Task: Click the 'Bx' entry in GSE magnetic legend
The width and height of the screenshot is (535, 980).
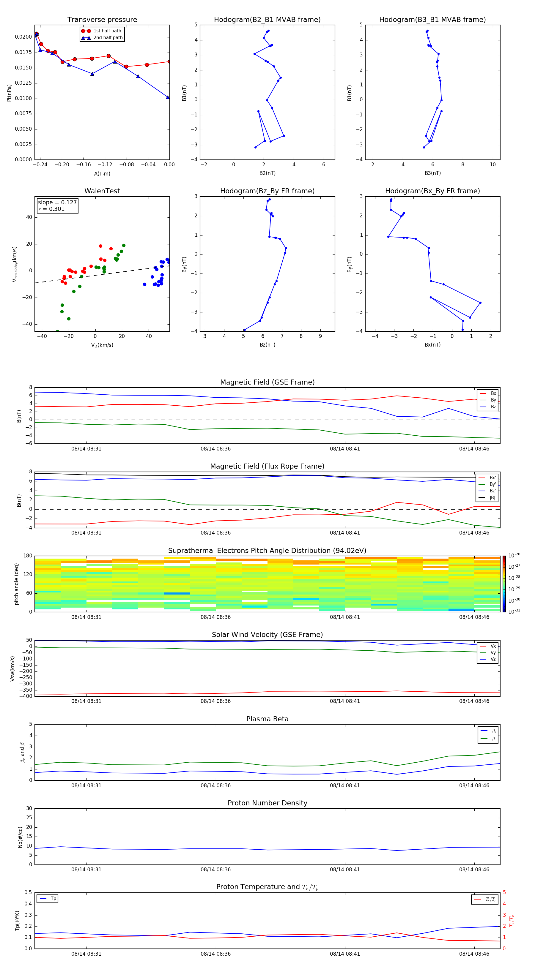Action: pyautogui.click(x=488, y=393)
